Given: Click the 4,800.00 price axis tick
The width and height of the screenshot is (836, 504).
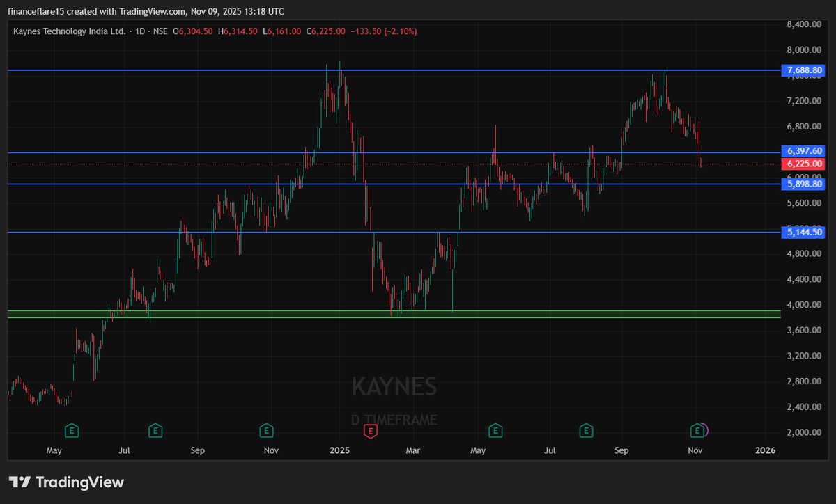Looking at the screenshot, I should 805,254.
